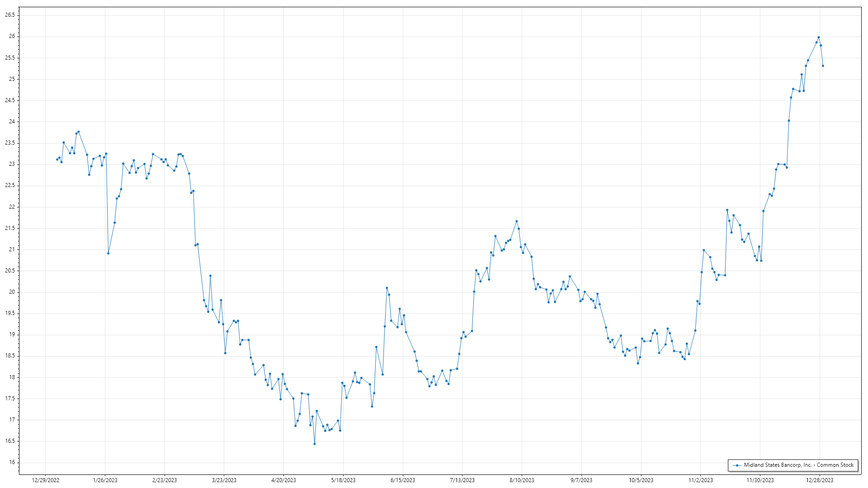Click the 21 y-axis value label
The height and width of the screenshot is (488, 868).
pos(12,249)
